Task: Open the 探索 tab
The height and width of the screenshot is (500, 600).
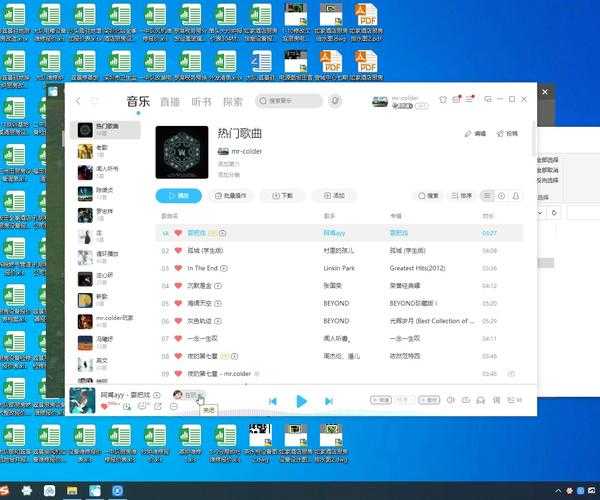Action: 233,102
